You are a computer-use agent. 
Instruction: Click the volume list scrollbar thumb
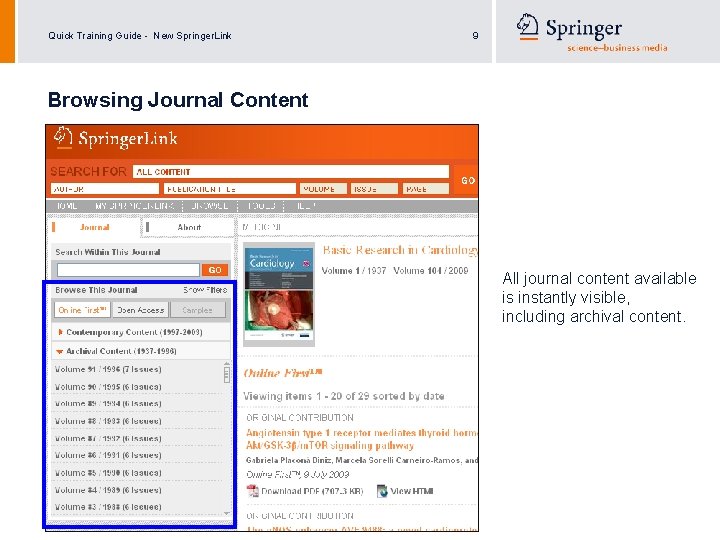[x=226, y=375]
